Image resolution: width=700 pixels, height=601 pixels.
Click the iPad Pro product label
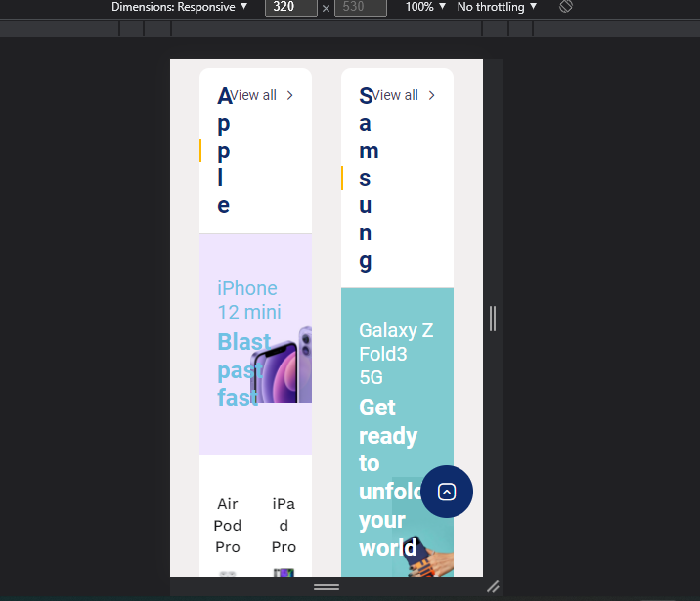284,526
